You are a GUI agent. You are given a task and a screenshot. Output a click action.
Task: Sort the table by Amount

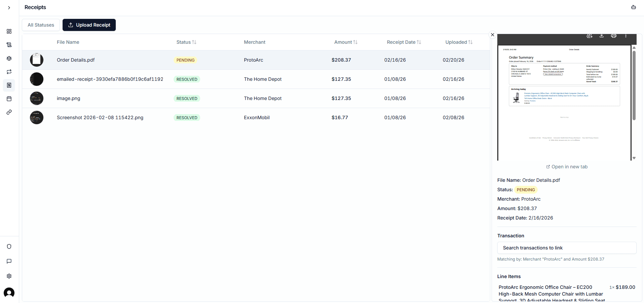[x=345, y=42]
